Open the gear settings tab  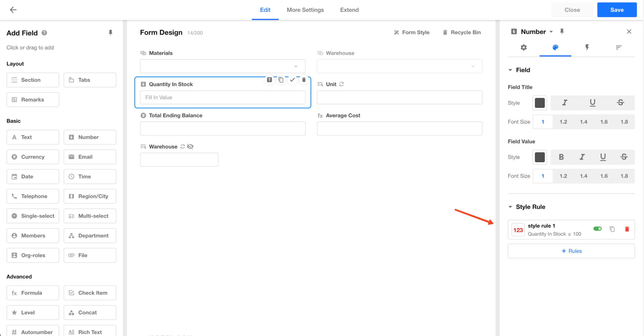[x=524, y=47]
